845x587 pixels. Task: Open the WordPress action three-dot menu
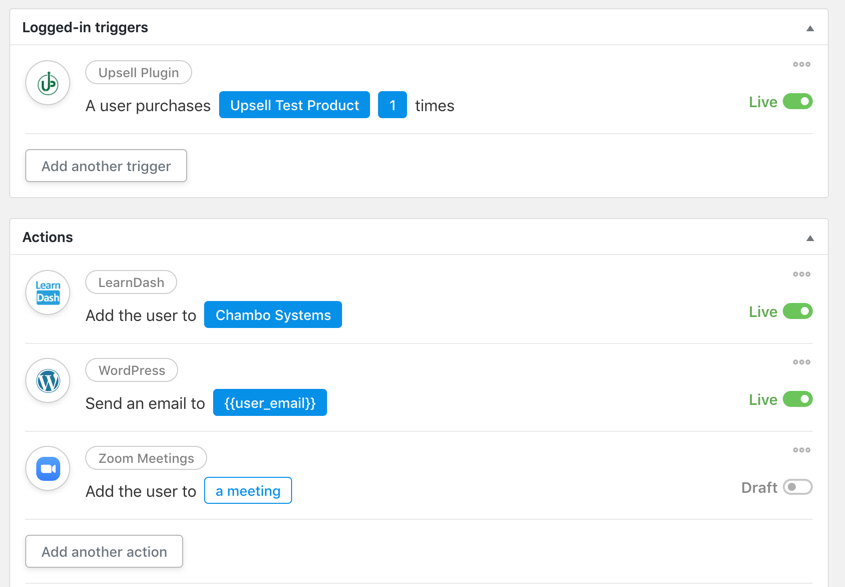pyautogui.click(x=801, y=362)
